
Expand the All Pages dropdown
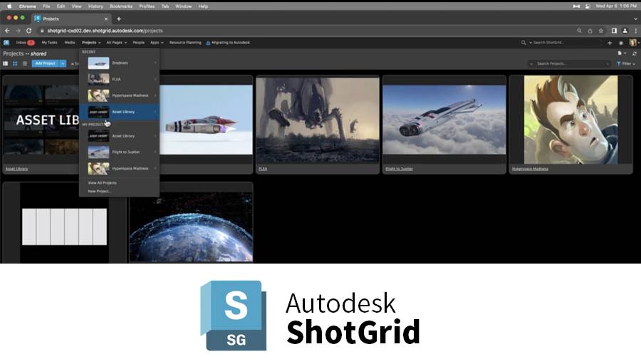tap(117, 43)
